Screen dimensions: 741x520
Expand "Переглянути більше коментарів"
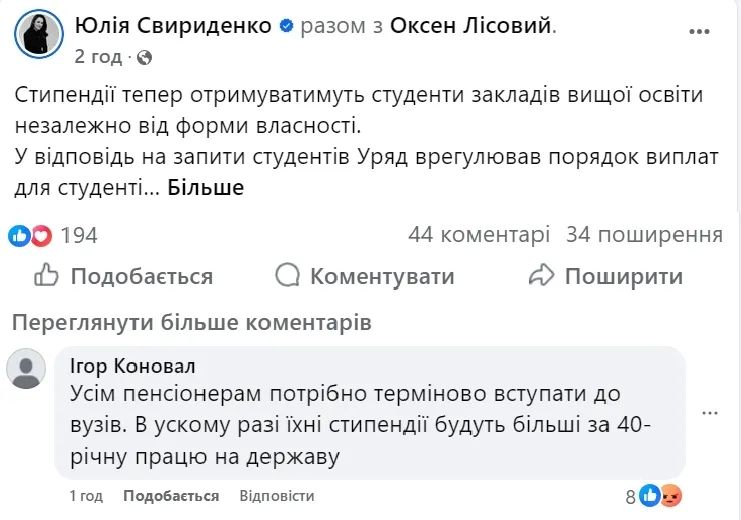point(189,323)
